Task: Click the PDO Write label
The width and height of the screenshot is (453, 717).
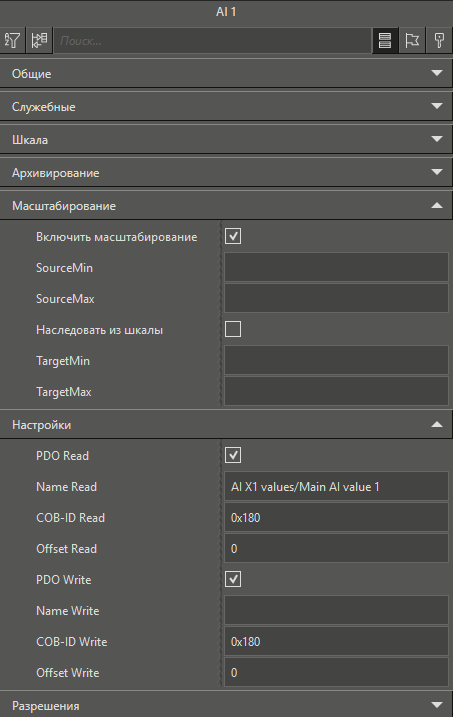Action: pyautogui.click(x=64, y=579)
